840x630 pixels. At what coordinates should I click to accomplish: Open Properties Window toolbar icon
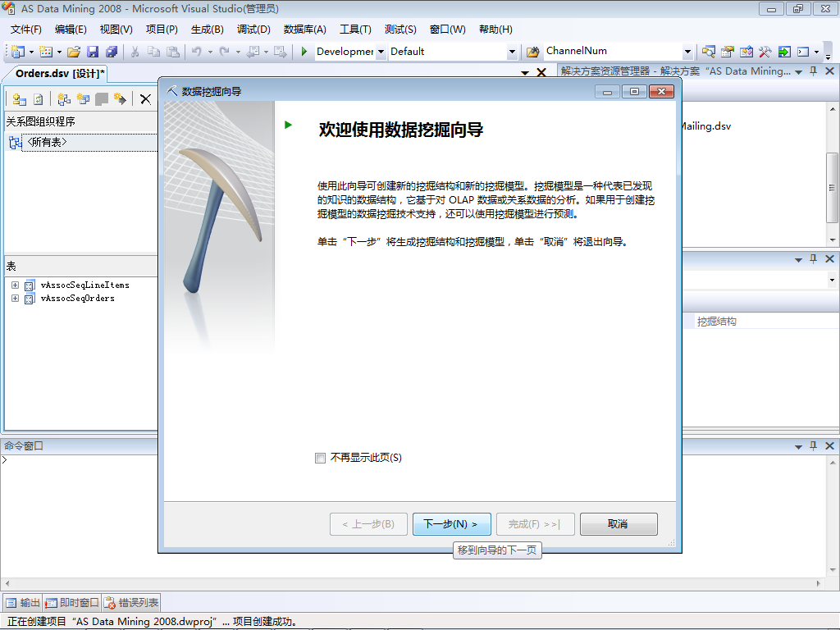[x=727, y=52]
